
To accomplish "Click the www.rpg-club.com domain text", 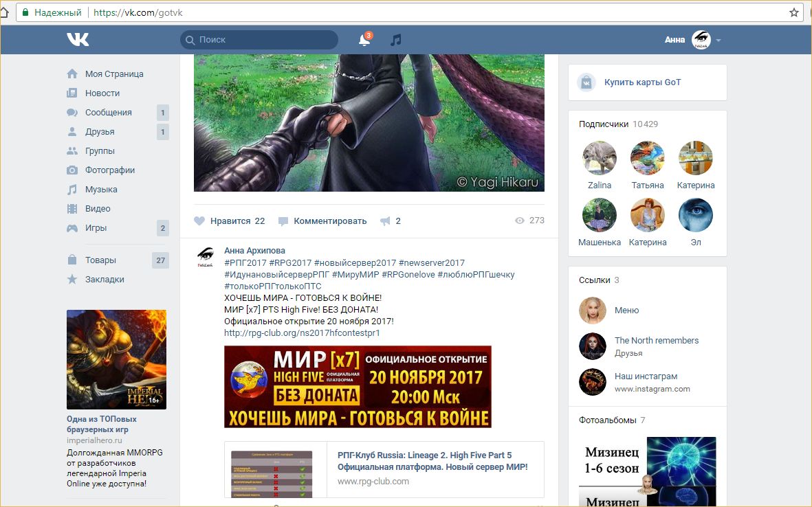I will (x=373, y=481).
